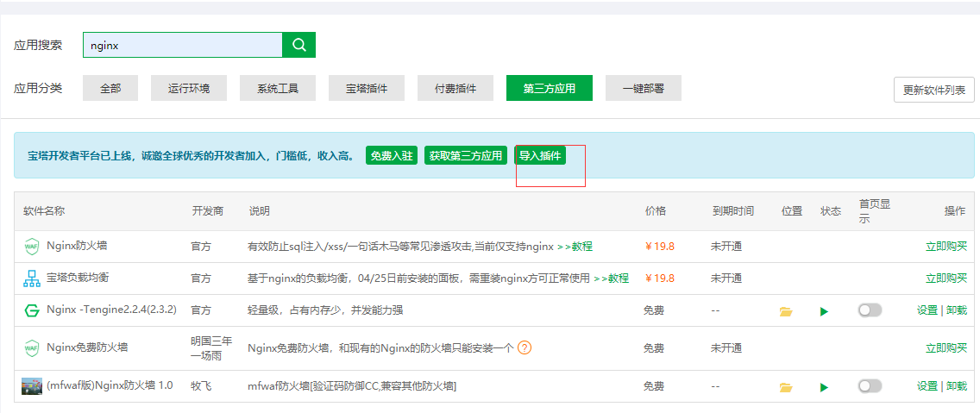Click ￥19.8 price in Nginx防火墙 row
This screenshot has width=980, height=413.
click(x=660, y=247)
